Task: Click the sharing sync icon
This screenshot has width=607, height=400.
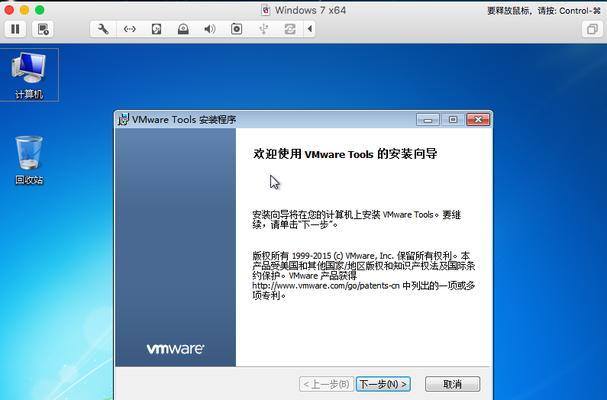Action: click(290, 29)
